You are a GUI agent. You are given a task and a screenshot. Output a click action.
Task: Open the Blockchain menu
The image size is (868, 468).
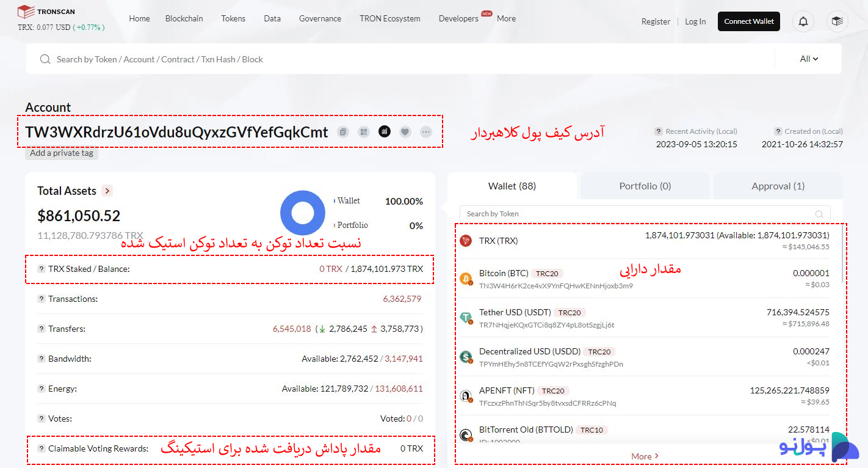coord(184,18)
